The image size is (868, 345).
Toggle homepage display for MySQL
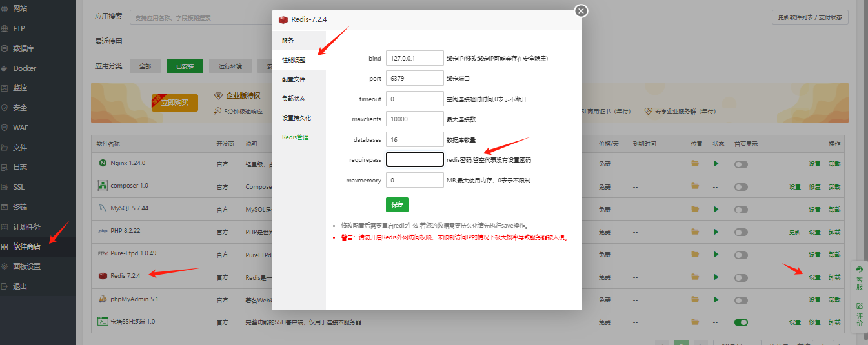coord(741,209)
